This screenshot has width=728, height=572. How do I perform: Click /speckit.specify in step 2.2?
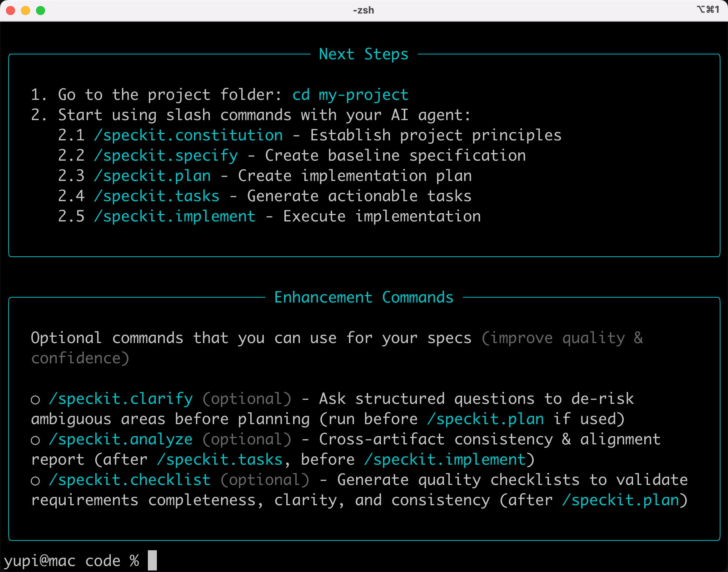[x=166, y=156]
